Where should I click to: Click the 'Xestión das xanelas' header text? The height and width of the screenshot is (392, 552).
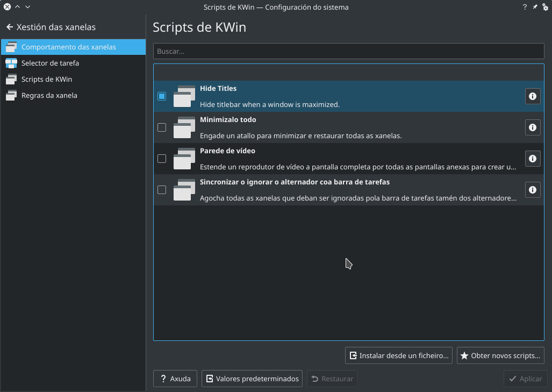[x=56, y=27]
